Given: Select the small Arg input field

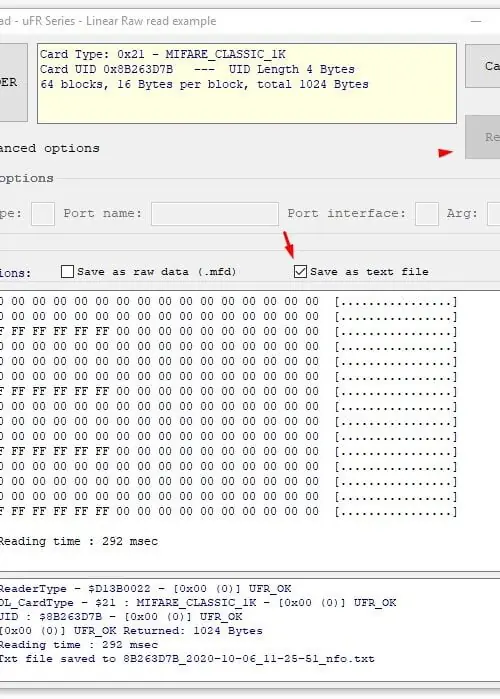Looking at the screenshot, I should coord(494,214).
